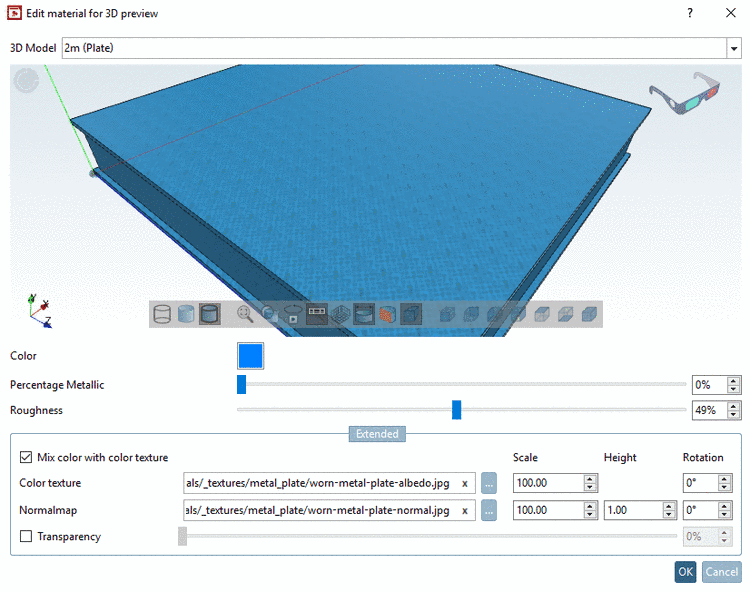
Task: Enable the Transparency checkbox
Action: (26, 536)
